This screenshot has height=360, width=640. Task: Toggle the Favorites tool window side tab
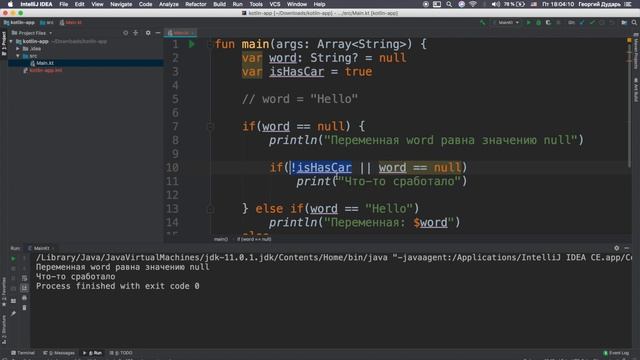pos(4,291)
